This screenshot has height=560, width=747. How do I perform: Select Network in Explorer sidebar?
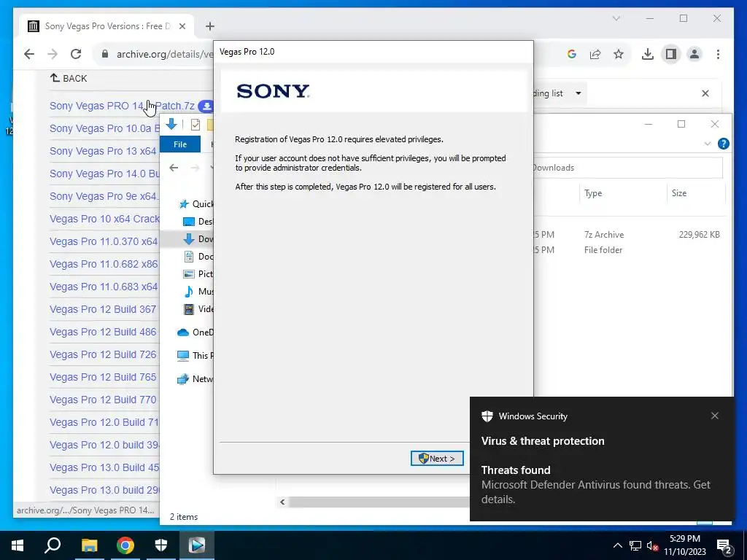(x=196, y=379)
